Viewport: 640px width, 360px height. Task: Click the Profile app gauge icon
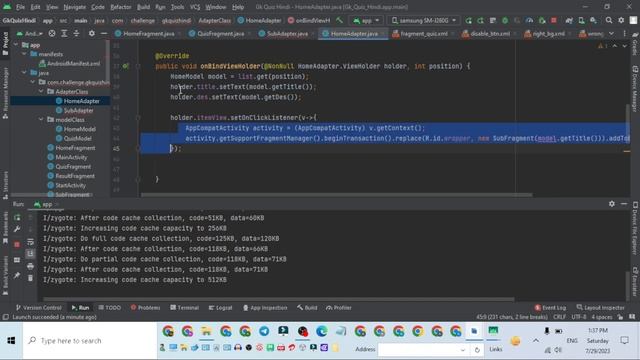coord(529,20)
